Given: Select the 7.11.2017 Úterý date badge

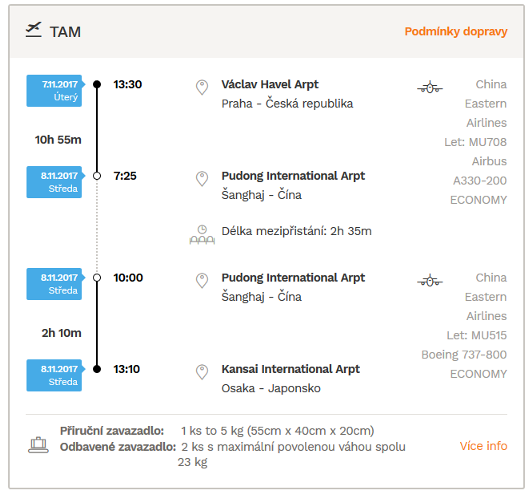Looking at the screenshot, I should coord(55,91).
